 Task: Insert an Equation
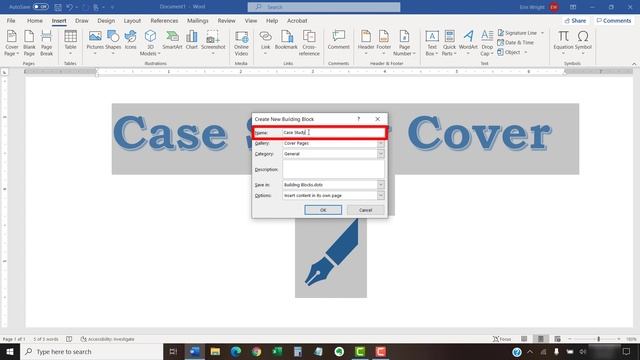point(563,43)
